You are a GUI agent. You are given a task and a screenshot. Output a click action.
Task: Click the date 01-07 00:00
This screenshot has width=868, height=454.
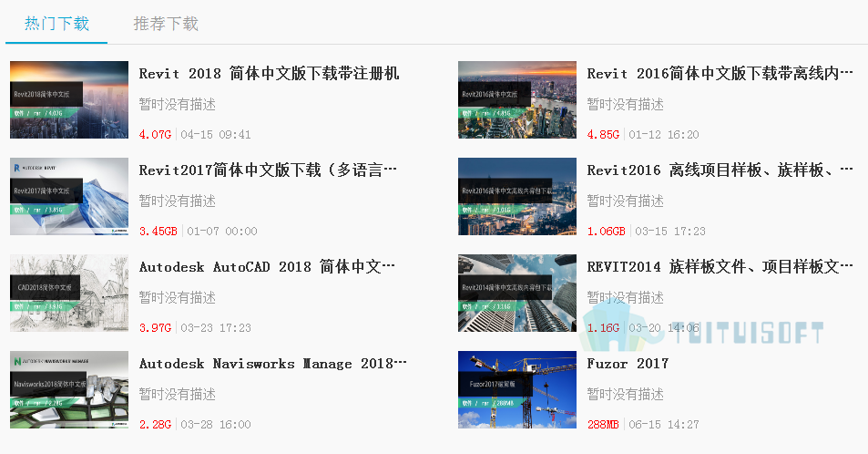222,232
